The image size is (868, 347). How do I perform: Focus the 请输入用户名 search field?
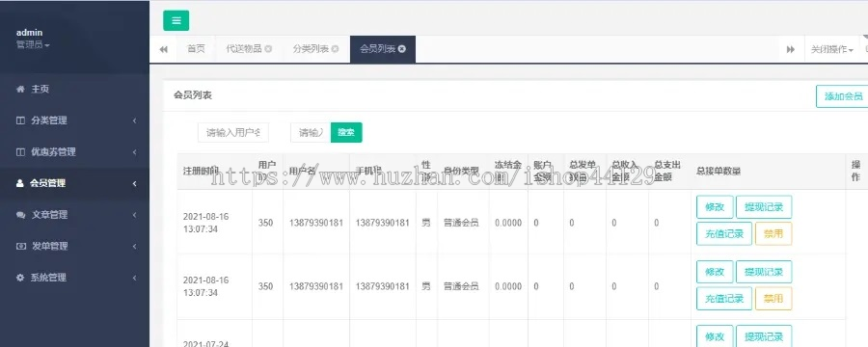point(233,132)
